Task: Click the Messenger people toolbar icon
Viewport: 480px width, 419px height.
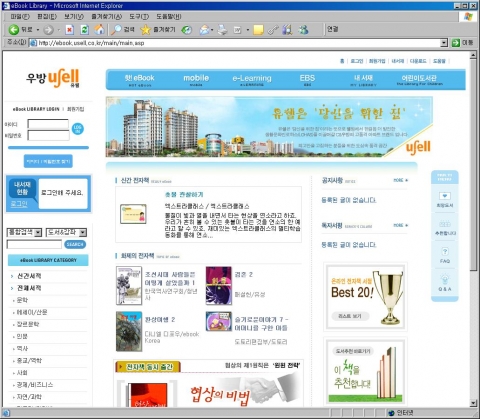Action: coord(303,30)
